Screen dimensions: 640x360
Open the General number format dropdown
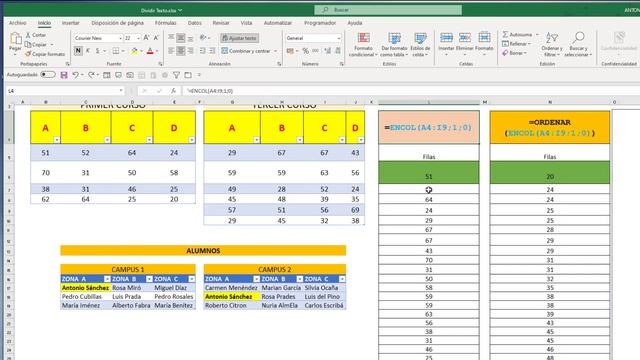coord(339,38)
